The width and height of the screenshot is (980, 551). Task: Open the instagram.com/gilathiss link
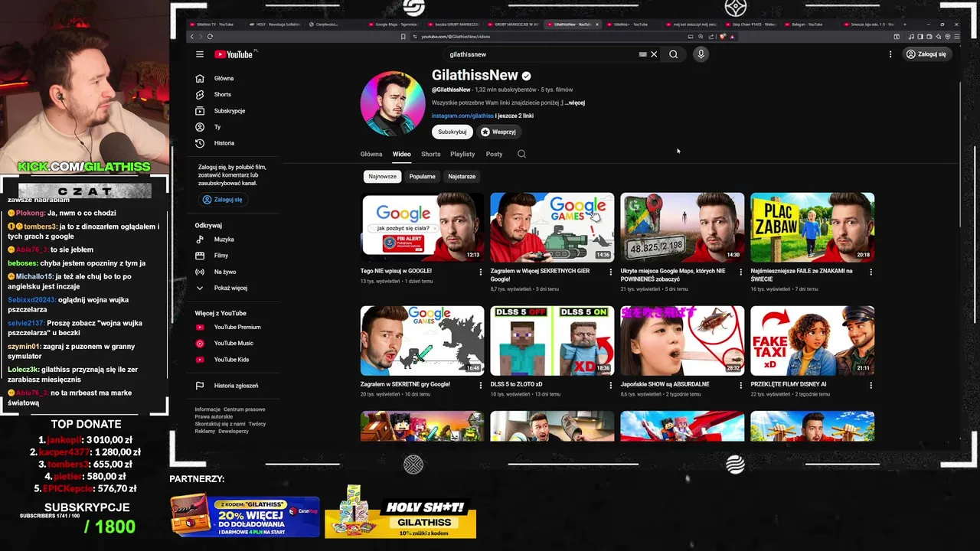click(462, 116)
